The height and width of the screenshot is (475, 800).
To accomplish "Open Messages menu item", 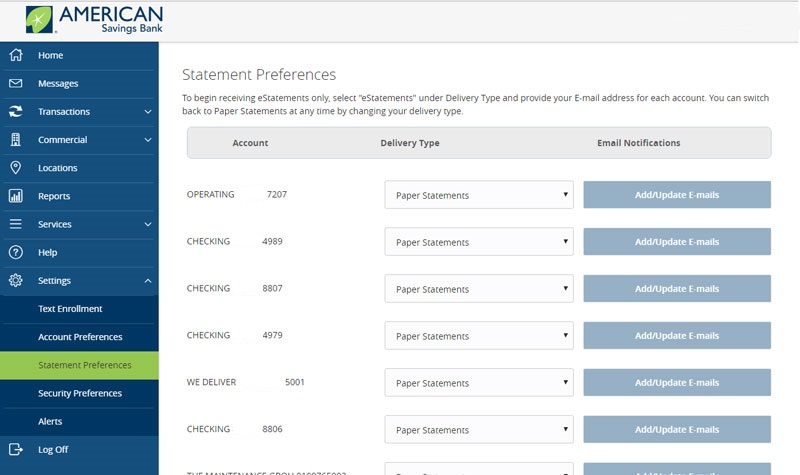I will pos(79,83).
